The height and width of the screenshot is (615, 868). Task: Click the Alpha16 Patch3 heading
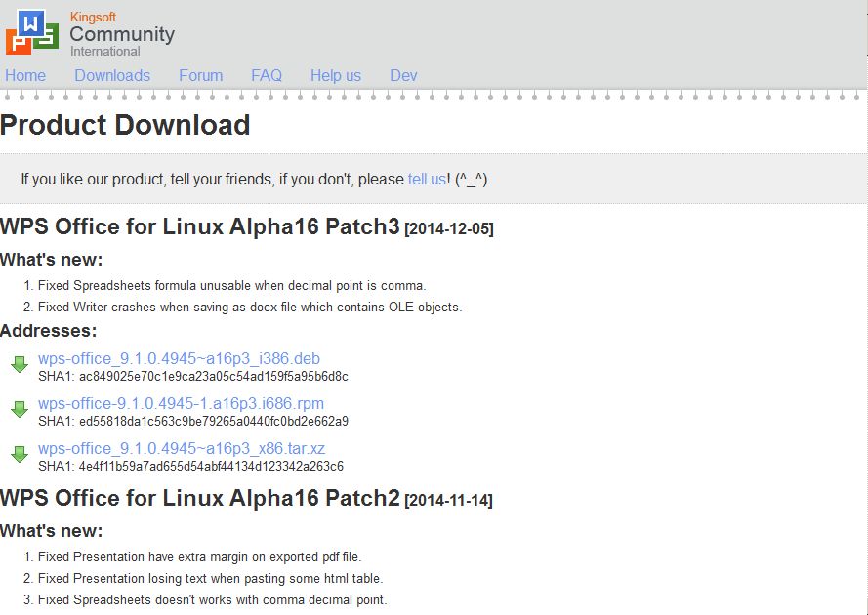pos(200,226)
